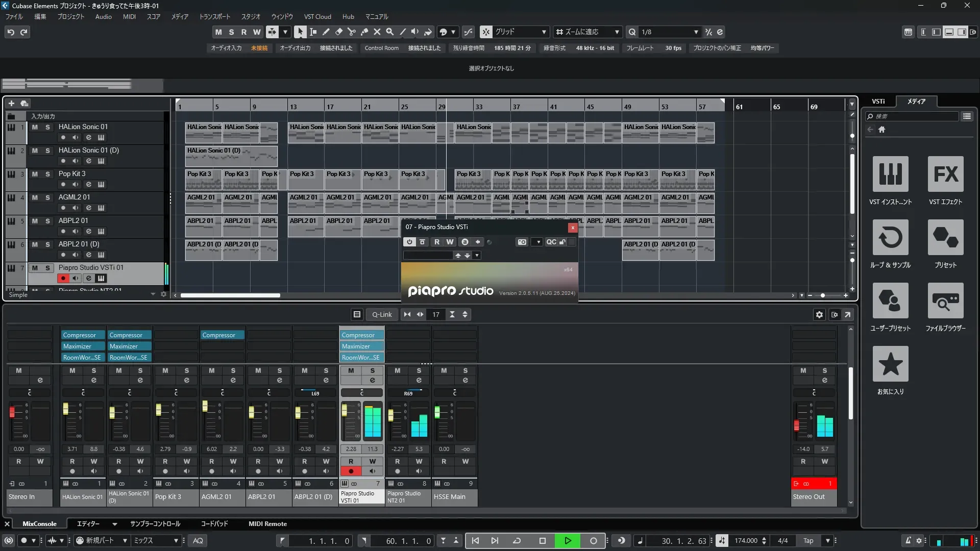The width and height of the screenshot is (980, 551).
Task: Mute the Pop Kit 3 track
Action: 35,174
